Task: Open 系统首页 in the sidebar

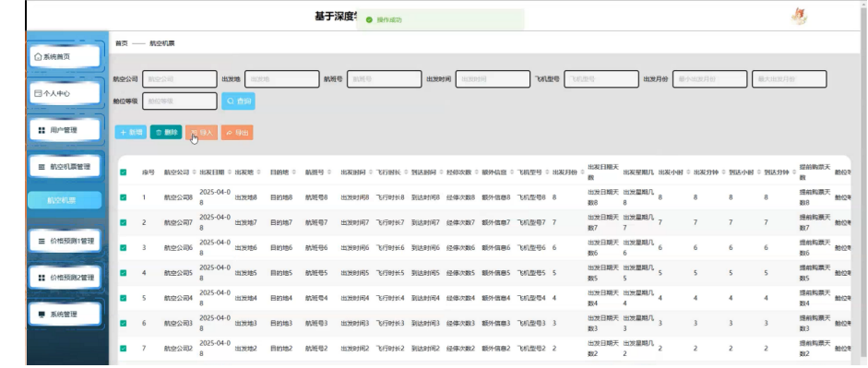Action: 65,56
